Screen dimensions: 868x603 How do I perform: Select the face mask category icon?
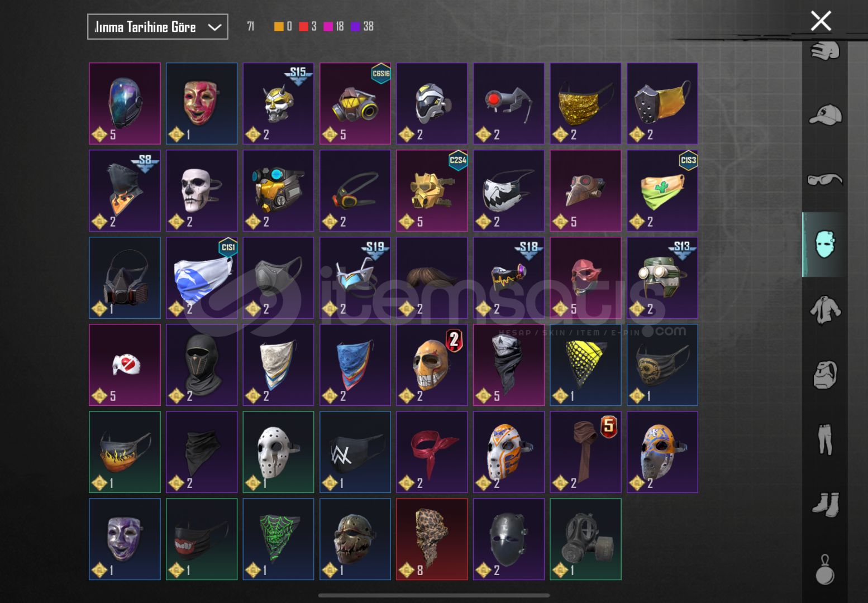coord(824,245)
